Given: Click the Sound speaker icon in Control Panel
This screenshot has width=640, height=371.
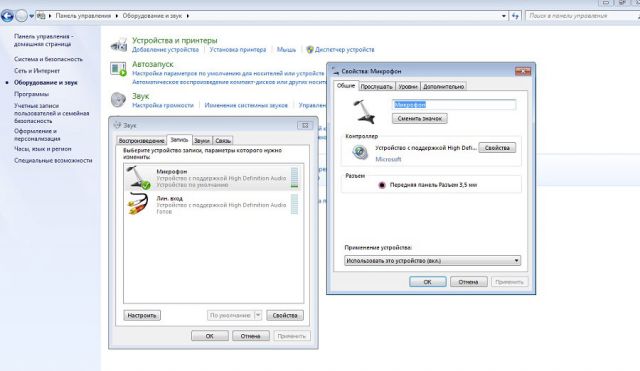Looking at the screenshot, I should pyautogui.click(x=118, y=100).
